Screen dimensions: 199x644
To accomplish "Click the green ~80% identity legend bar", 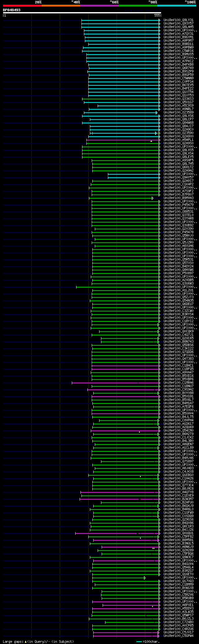I will [138, 6].
